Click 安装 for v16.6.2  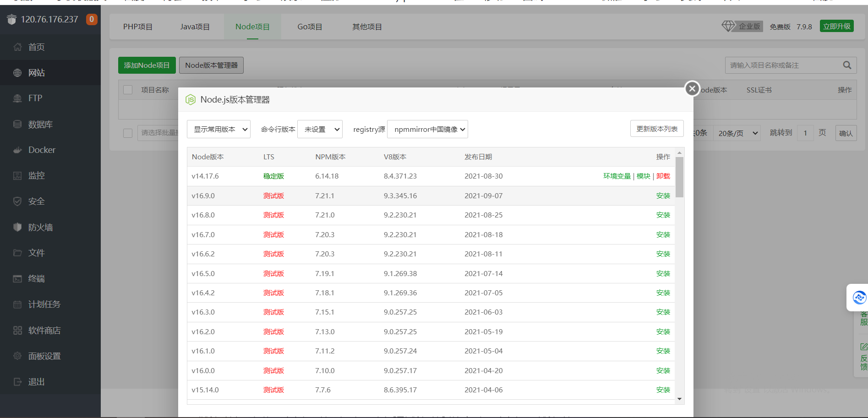663,254
